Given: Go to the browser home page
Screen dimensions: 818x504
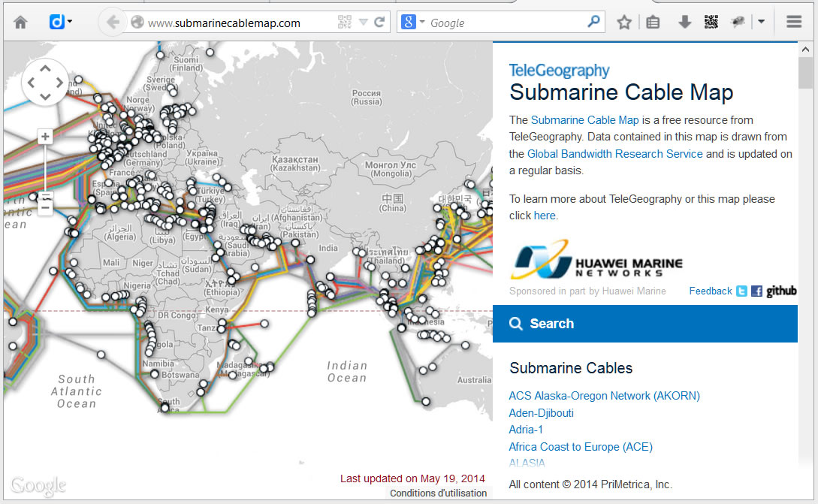Looking at the screenshot, I should [x=20, y=23].
